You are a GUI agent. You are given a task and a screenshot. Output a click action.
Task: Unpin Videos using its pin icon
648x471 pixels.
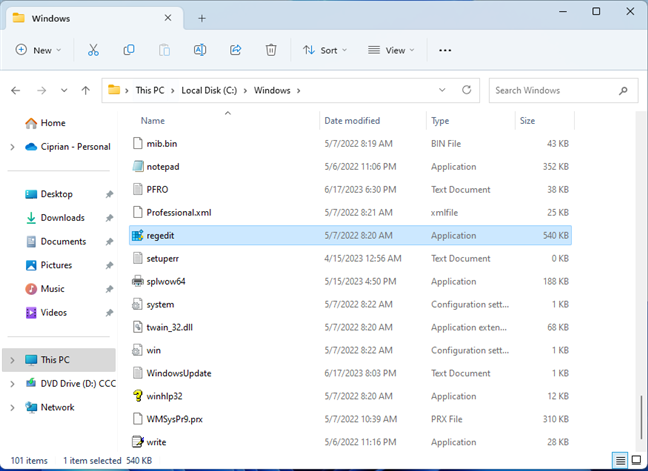pos(109,313)
